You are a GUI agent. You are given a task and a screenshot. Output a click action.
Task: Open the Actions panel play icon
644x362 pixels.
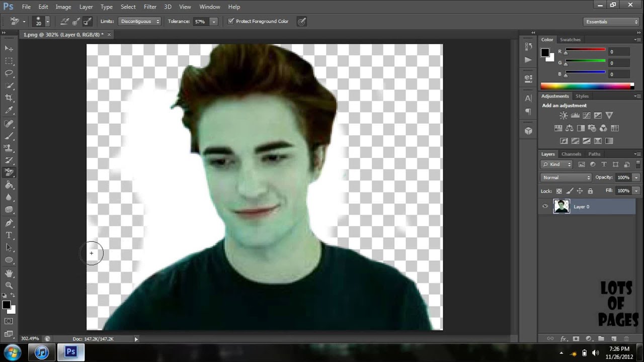click(x=528, y=59)
